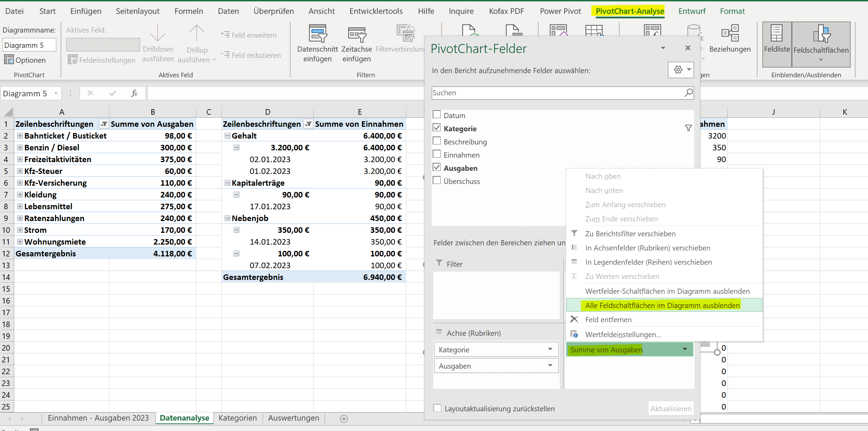
Task: Switch to the Kategorien sheet
Action: pyautogui.click(x=238, y=418)
